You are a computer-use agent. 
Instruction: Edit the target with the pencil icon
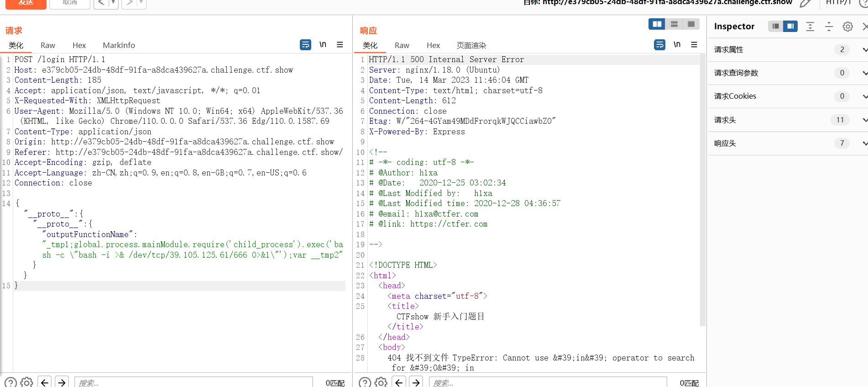(x=805, y=3)
